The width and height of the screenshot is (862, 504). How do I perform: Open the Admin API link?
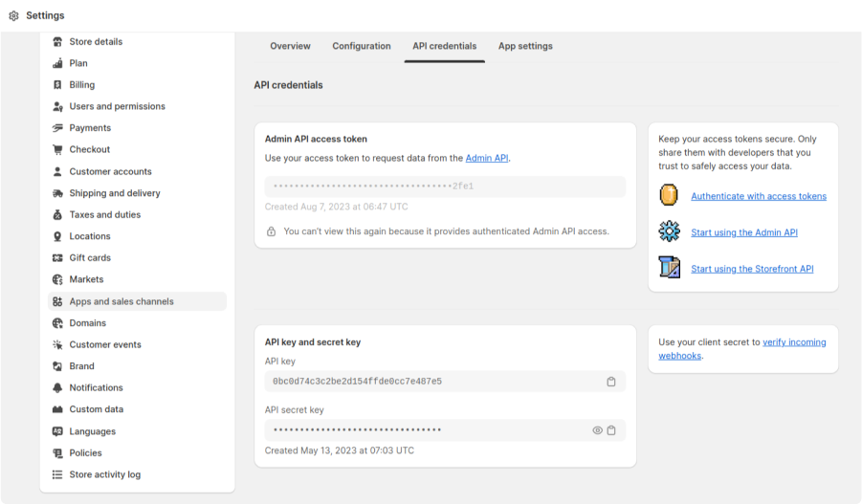click(x=487, y=159)
